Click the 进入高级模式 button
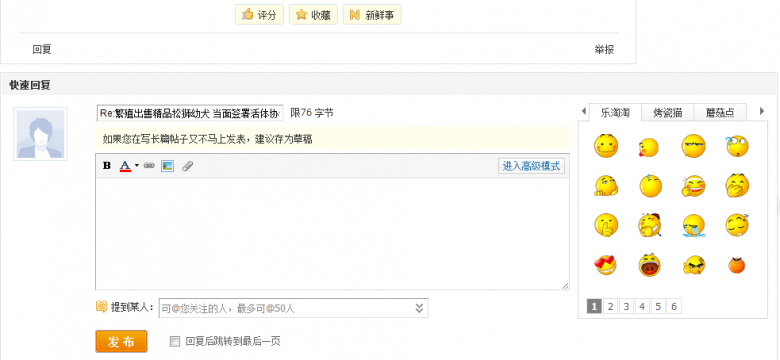Viewport: 780px width, 360px height. point(531,166)
